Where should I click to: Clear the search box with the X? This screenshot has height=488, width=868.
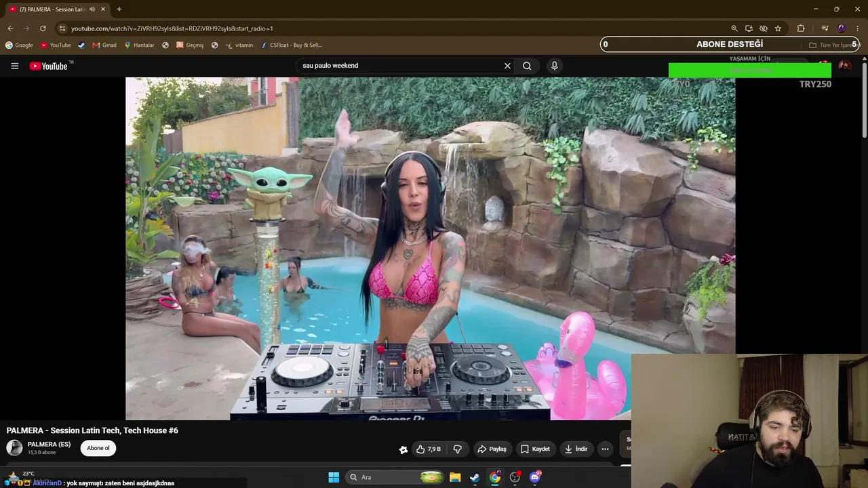pos(507,66)
